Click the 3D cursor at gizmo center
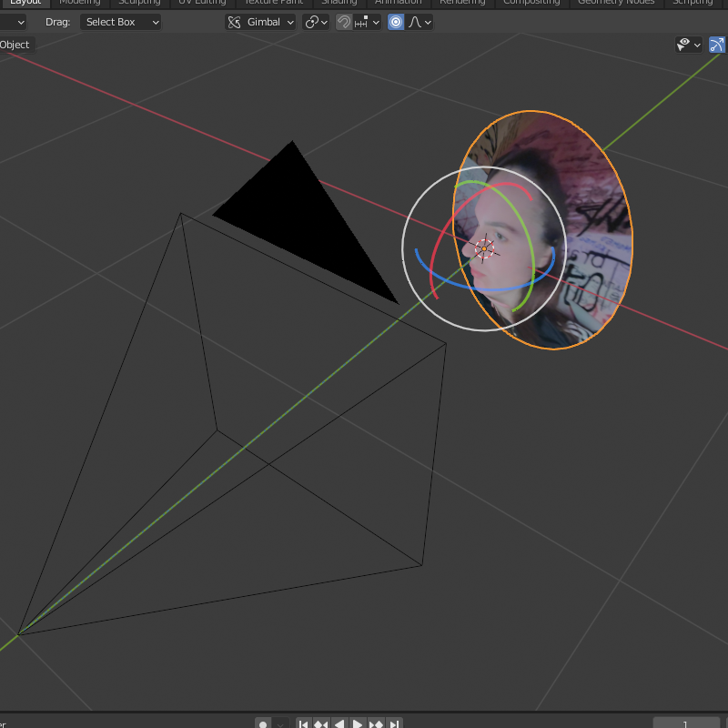This screenshot has height=728, width=728. point(484,248)
